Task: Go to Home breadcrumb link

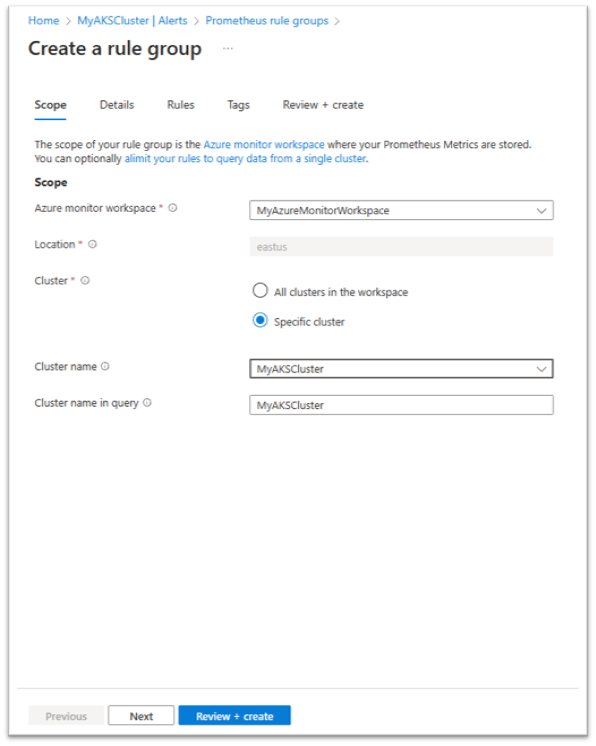Action: tap(44, 20)
